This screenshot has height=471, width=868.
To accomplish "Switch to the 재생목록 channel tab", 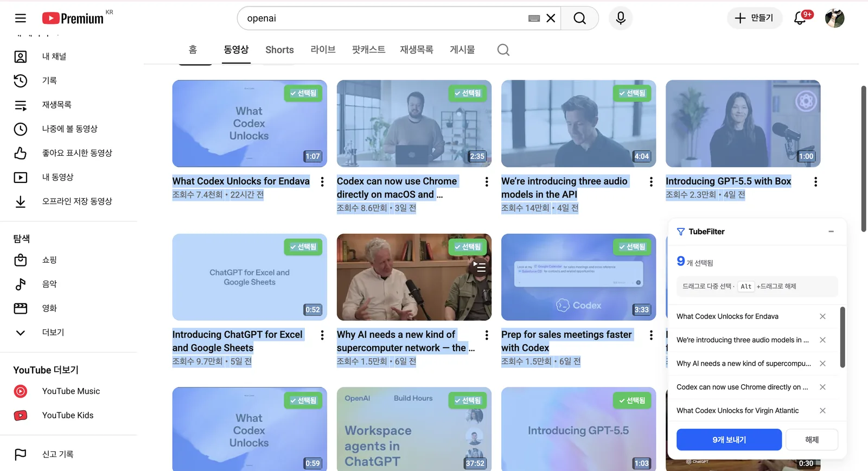I will click(x=417, y=49).
